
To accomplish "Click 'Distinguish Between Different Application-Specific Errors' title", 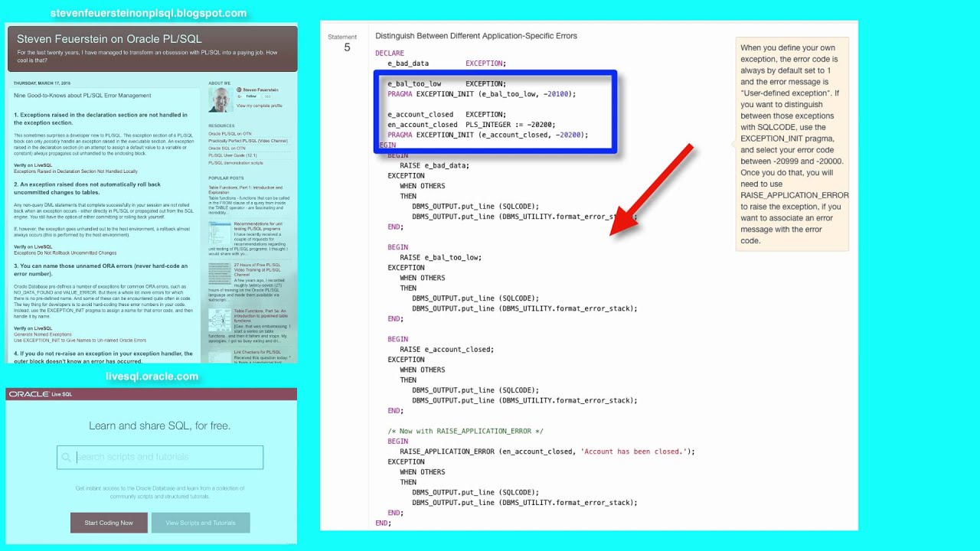I will (x=476, y=36).
